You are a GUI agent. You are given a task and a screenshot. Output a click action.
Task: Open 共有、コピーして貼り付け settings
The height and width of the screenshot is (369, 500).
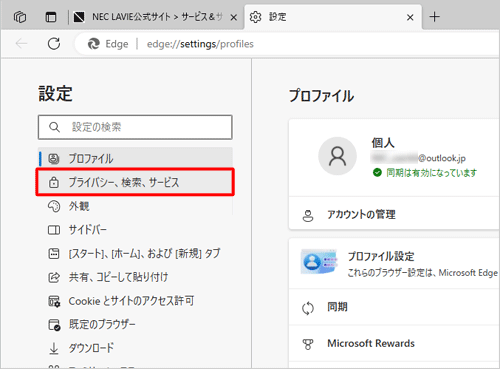pyautogui.click(x=135, y=277)
